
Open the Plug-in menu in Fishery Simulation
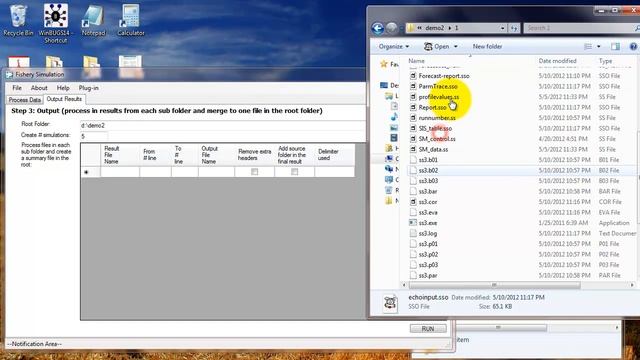(89, 88)
